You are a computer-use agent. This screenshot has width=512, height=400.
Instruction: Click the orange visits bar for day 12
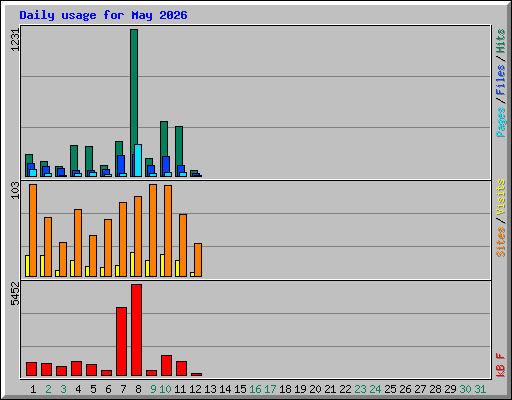pos(198,260)
